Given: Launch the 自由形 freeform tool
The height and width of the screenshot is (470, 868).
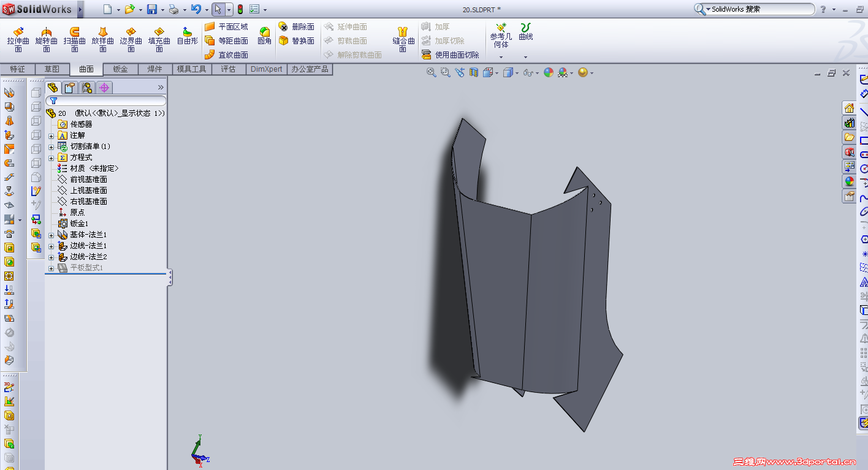Looking at the screenshot, I should coord(187,36).
